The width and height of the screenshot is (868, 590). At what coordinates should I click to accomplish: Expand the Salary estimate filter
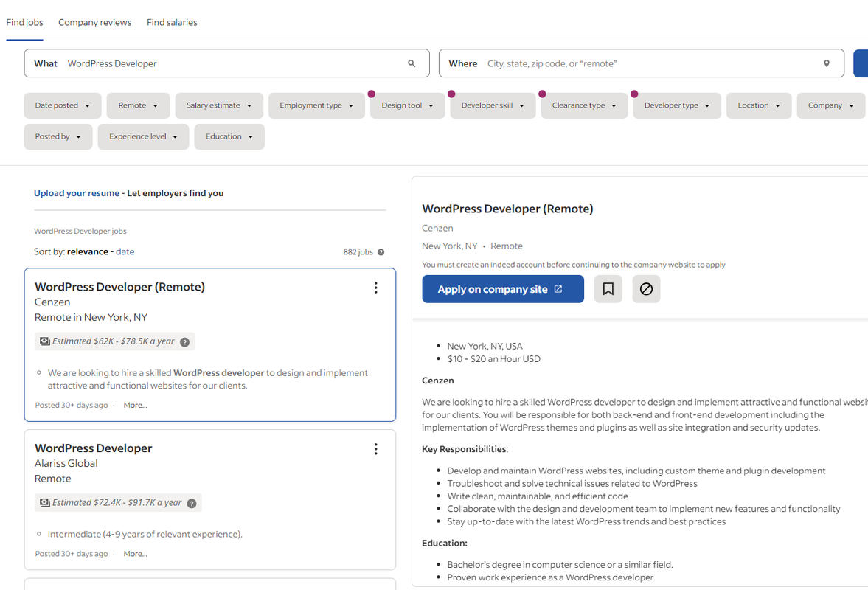(x=219, y=105)
